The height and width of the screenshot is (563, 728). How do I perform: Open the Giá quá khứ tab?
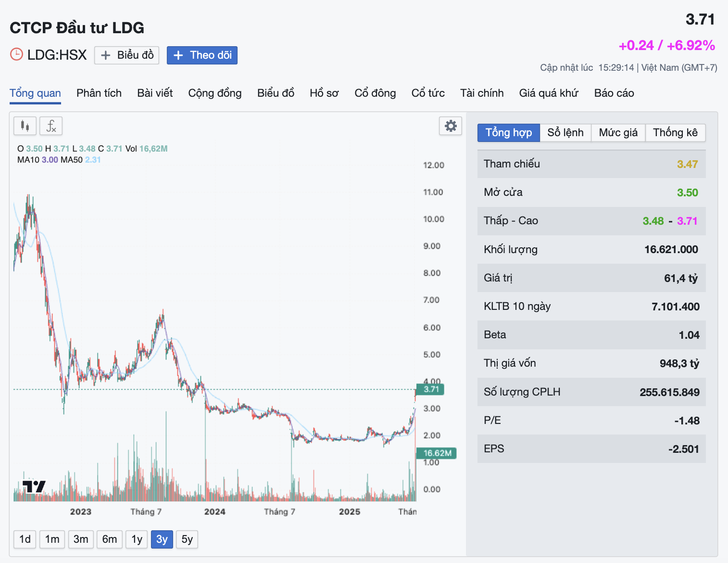(549, 93)
